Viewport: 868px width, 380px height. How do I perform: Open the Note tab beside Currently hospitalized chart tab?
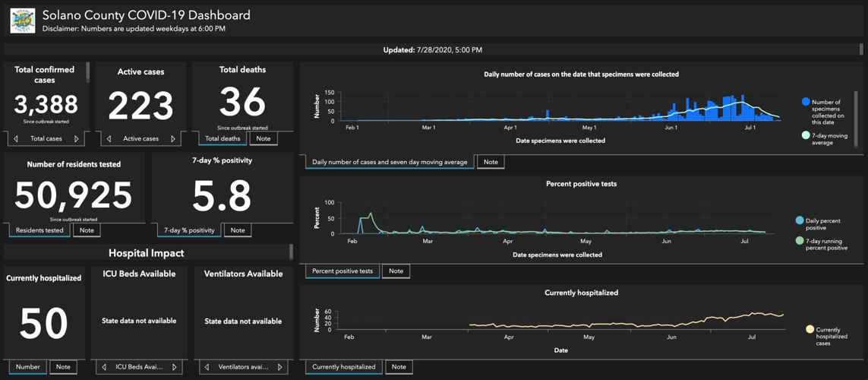click(399, 367)
